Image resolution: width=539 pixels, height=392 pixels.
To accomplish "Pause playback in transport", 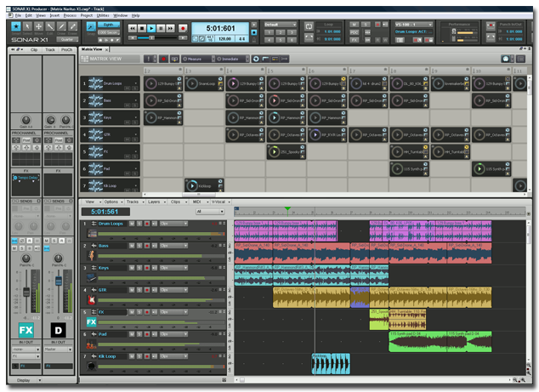I will (x=161, y=29).
